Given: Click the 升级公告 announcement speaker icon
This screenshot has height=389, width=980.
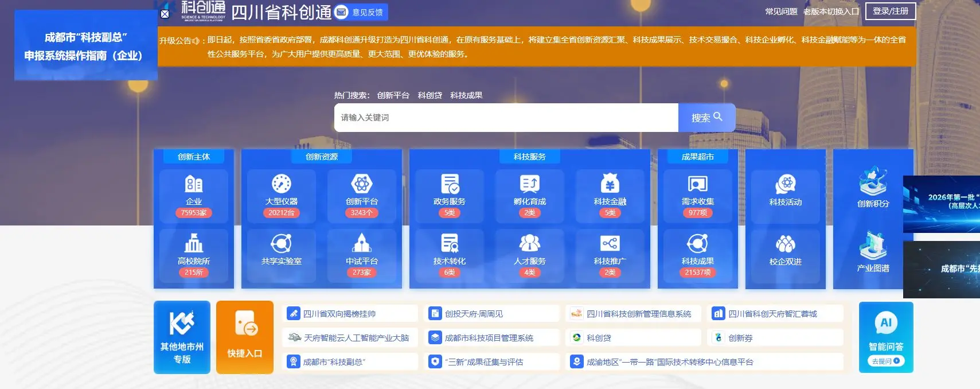Looking at the screenshot, I should [196, 41].
